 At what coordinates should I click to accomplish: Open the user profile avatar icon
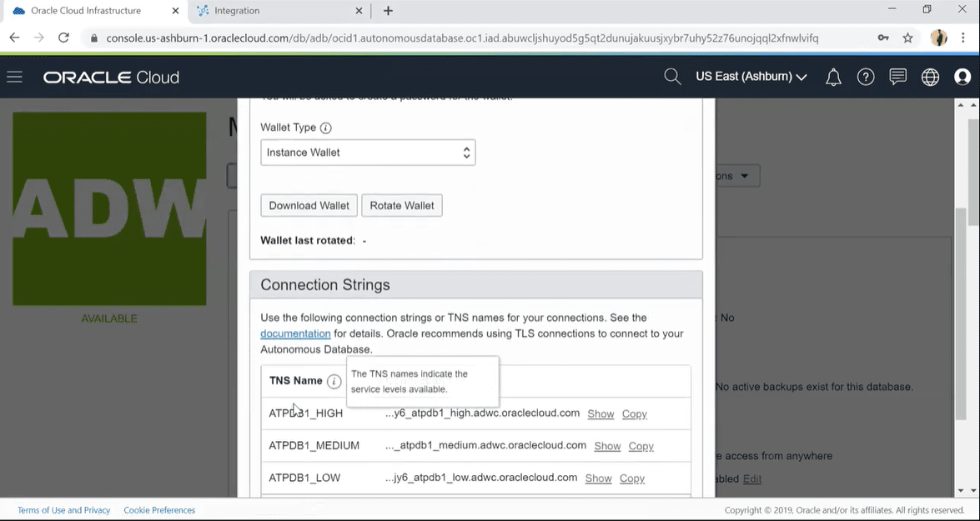point(962,77)
